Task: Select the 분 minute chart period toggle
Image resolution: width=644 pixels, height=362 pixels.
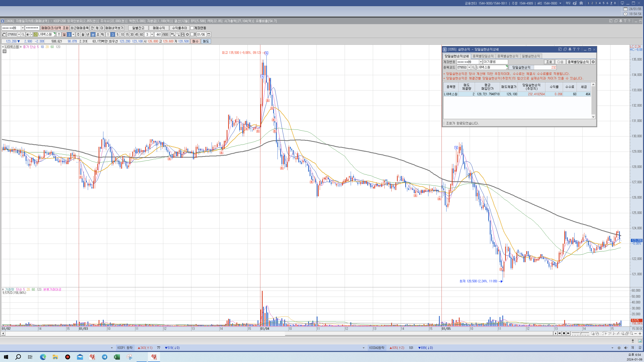Action: pyautogui.click(x=93, y=34)
